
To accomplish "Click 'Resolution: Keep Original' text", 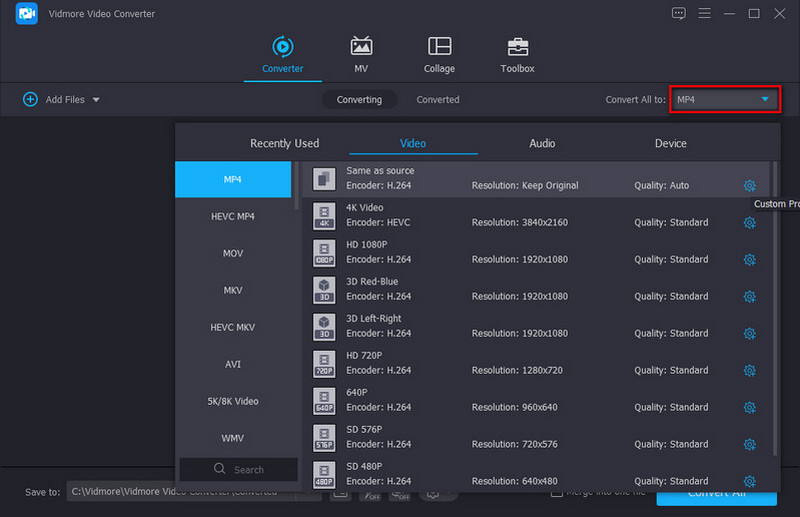I will (x=525, y=186).
